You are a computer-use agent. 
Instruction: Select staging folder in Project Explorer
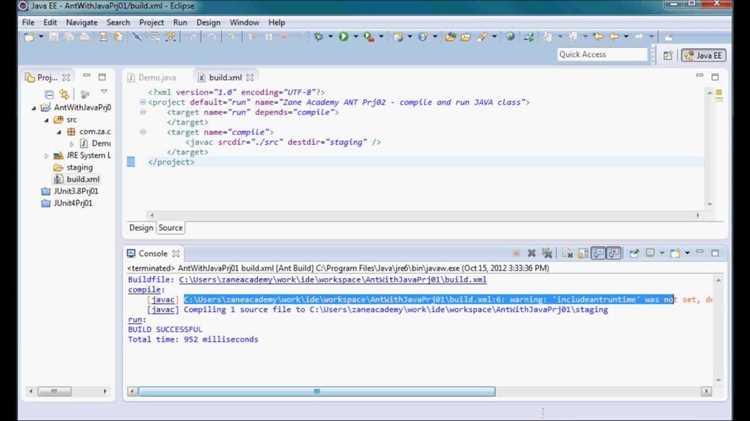click(79, 167)
